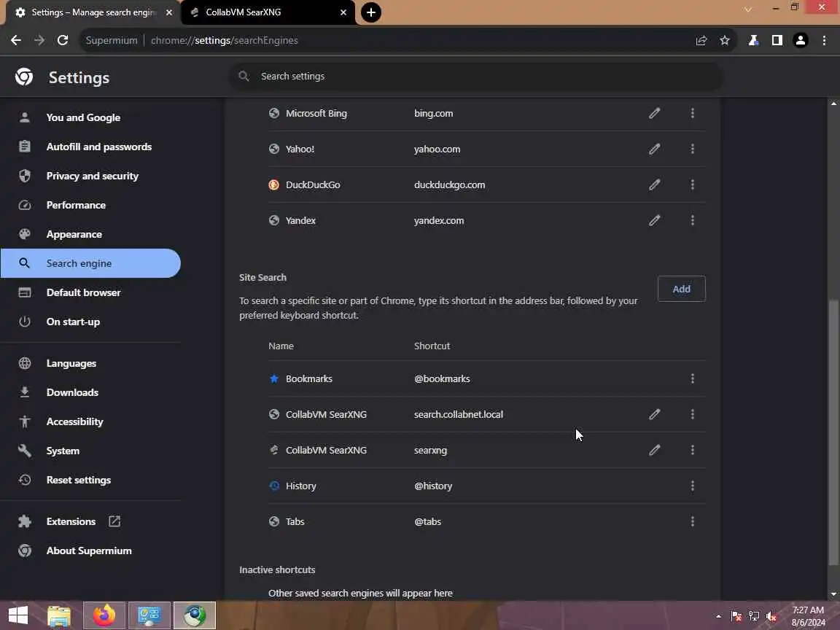
Task: Open more actions for Tabs shortcut
Action: pos(692,521)
